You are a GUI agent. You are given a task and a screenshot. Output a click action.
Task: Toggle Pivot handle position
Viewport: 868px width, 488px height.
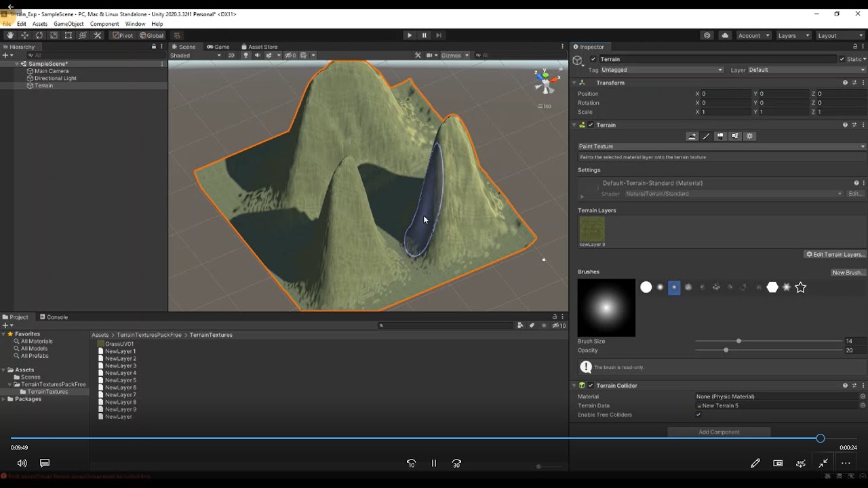click(x=123, y=35)
